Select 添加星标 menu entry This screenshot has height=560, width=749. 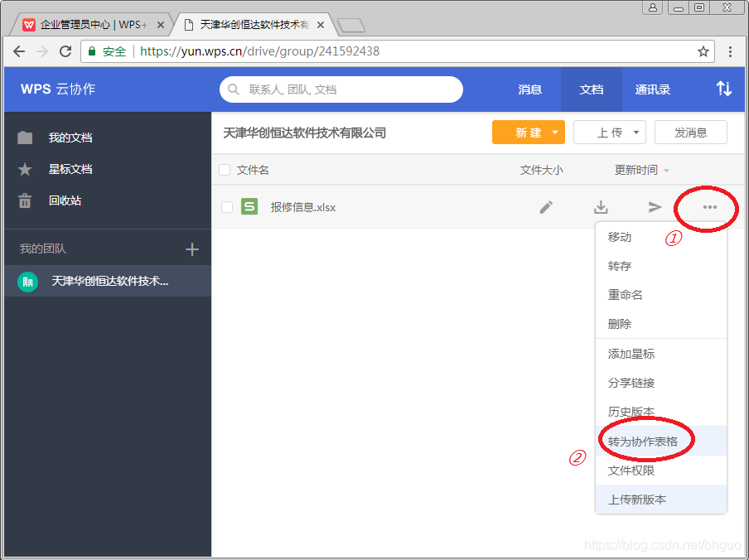pyautogui.click(x=661, y=354)
